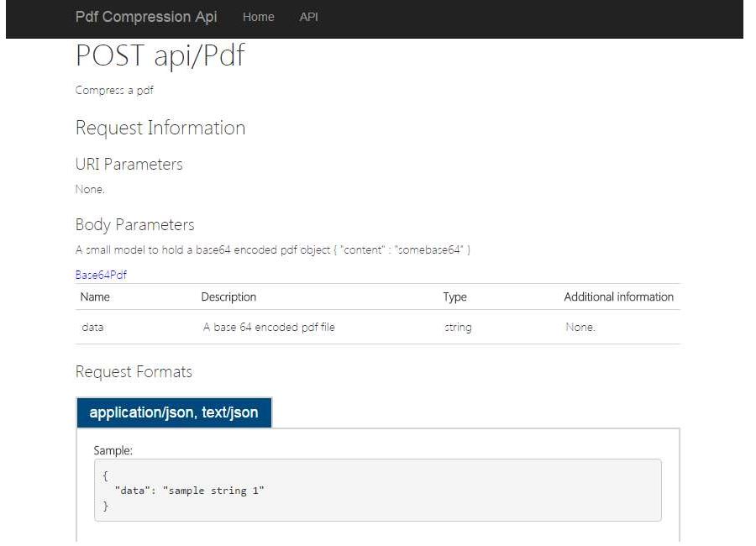This screenshot has width=756, height=546.
Task: Go to the Home nav item
Action: pyautogui.click(x=259, y=17)
